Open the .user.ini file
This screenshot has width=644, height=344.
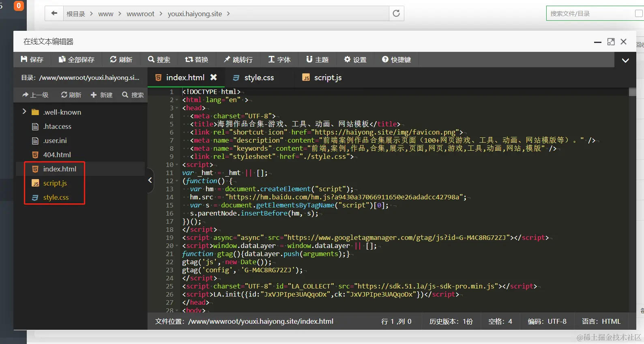tap(55, 141)
